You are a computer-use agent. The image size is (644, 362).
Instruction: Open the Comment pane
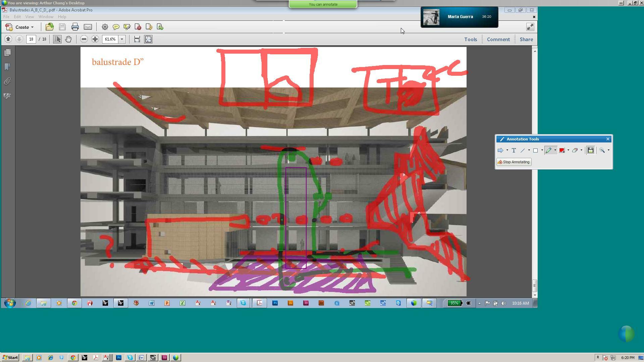point(498,40)
